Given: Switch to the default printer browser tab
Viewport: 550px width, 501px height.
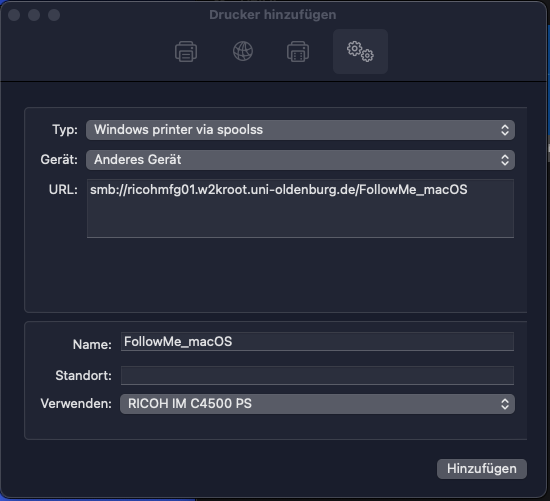Looking at the screenshot, I should [x=186, y=52].
